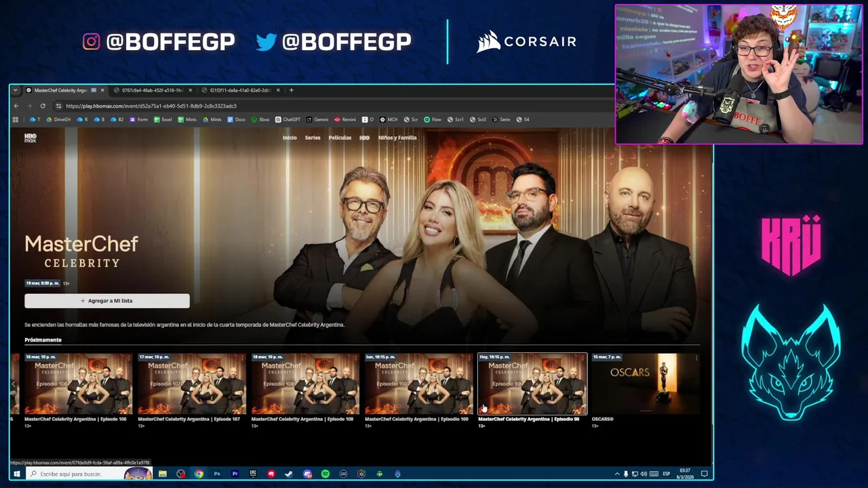
Task: Click the Próximamente section heading
Action: 43,340
